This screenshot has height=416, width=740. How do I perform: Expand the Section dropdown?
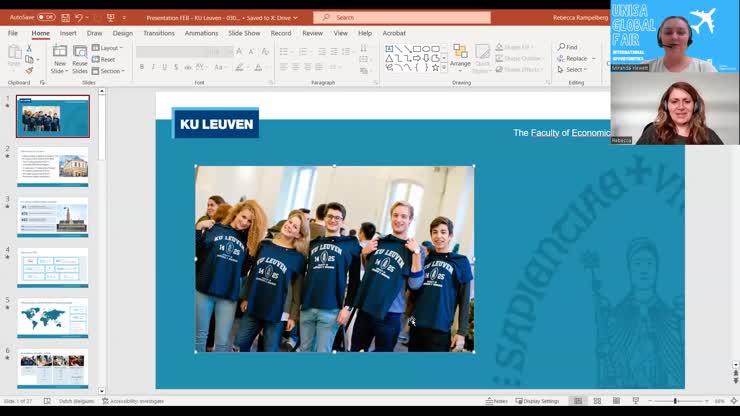tap(110, 71)
